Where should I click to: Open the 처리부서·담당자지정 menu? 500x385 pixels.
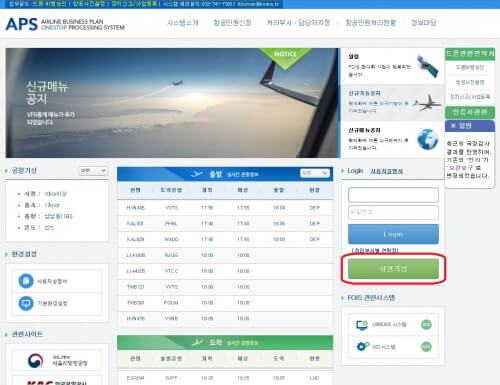tap(298, 23)
